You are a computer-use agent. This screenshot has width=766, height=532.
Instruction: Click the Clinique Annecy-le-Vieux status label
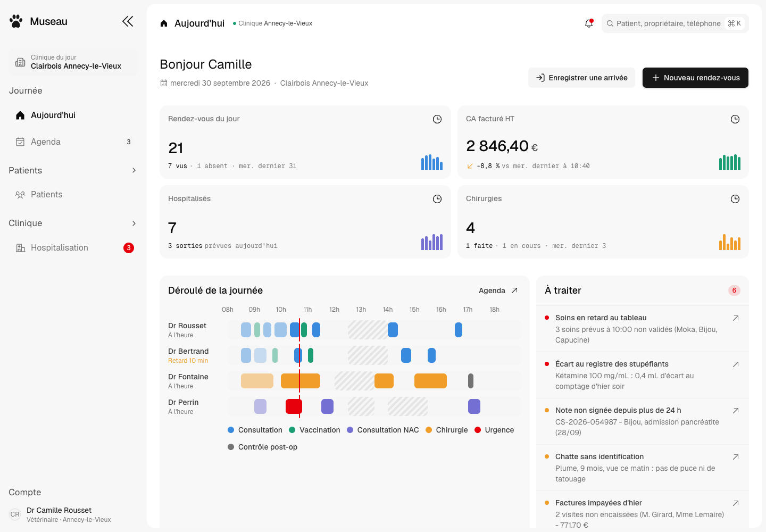(272, 23)
